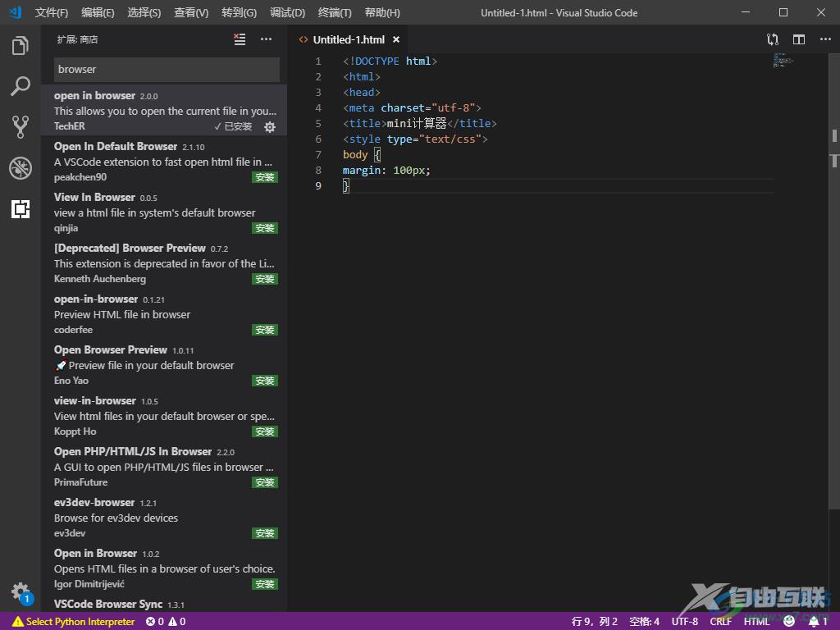The height and width of the screenshot is (630, 840).
Task: Click the code minimap preview
Action: [x=783, y=59]
